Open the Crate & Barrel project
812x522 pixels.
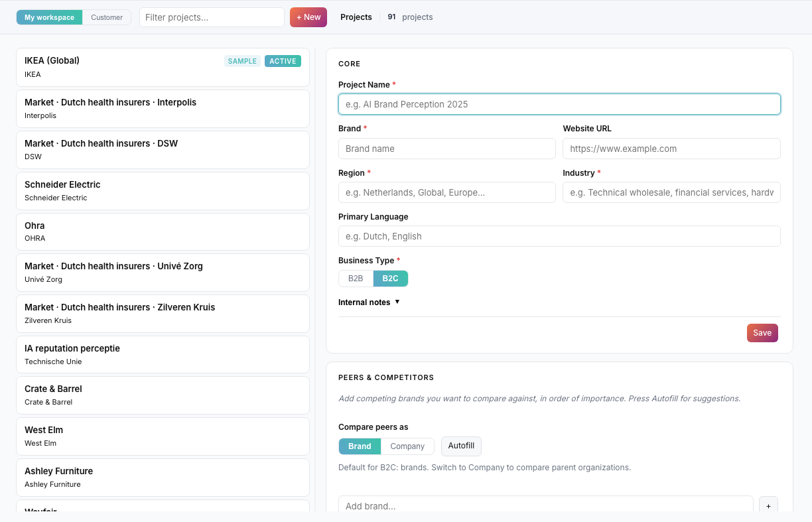(163, 395)
